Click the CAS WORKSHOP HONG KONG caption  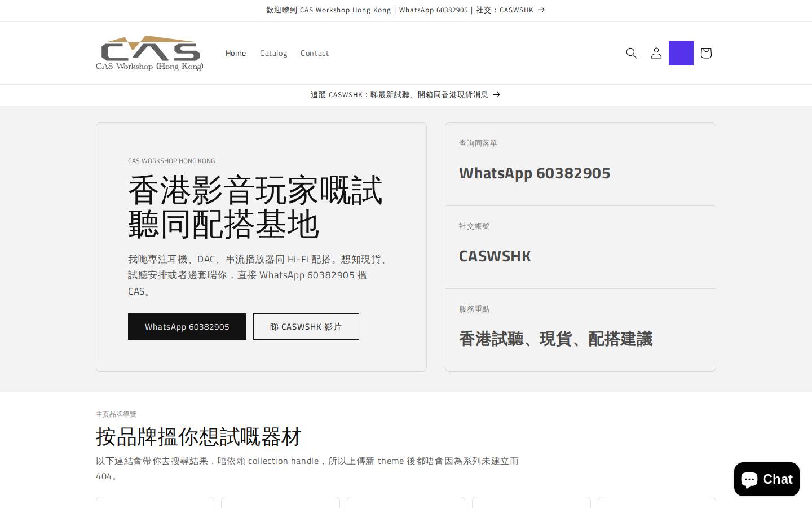(x=171, y=161)
